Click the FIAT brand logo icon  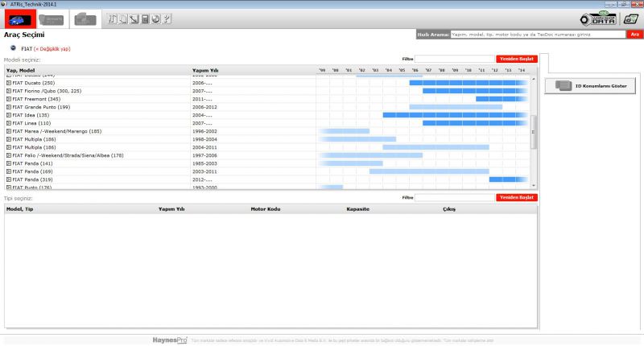(13, 48)
